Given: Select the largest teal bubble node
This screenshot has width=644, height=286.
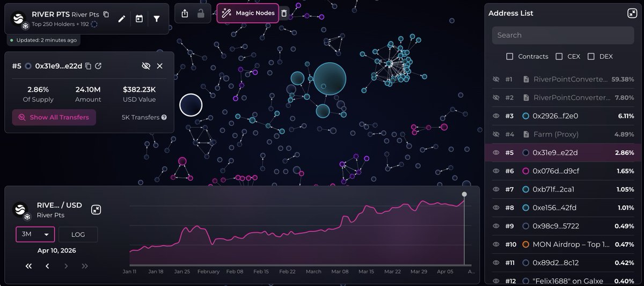Looking at the screenshot, I should point(330,78).
